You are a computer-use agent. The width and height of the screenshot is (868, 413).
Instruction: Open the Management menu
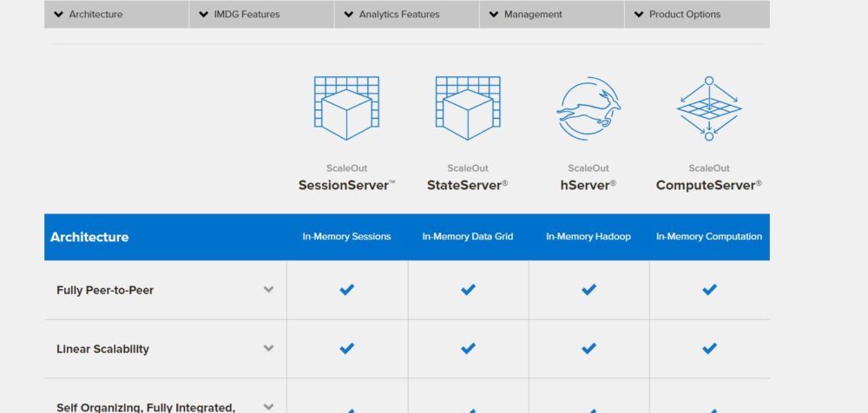[551, 14]
